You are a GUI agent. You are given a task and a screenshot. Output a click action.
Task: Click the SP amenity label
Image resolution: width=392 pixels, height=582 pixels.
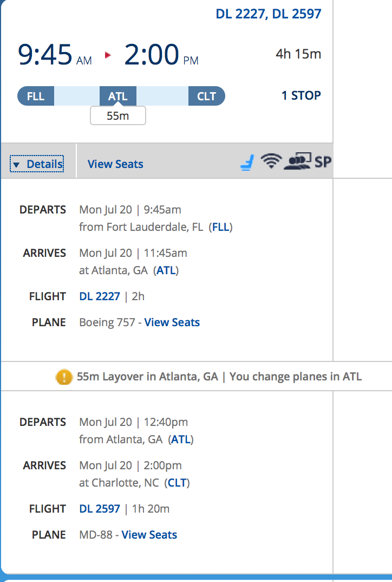click(x=323, y=162)
